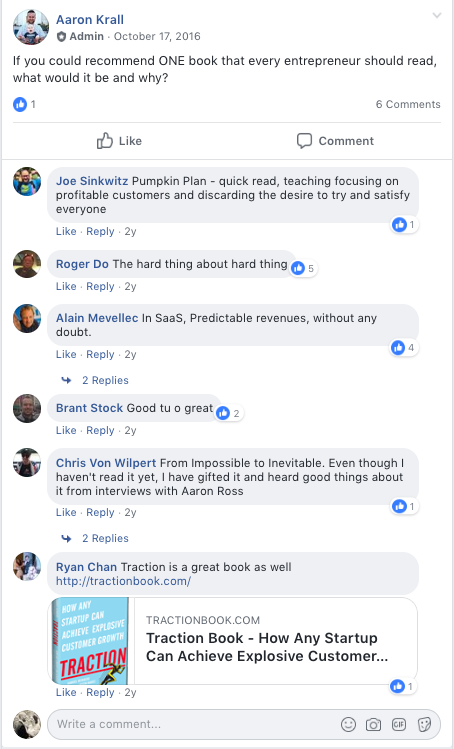This screenshot has height=749, width=454.
Task: Like Roger Do's comment
Action: (x=66, y=287)
